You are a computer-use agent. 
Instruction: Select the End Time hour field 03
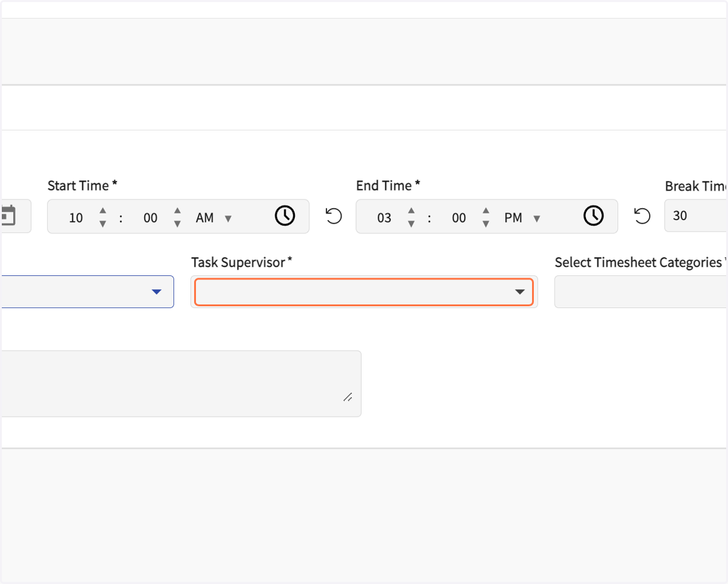tap(385, 218)
